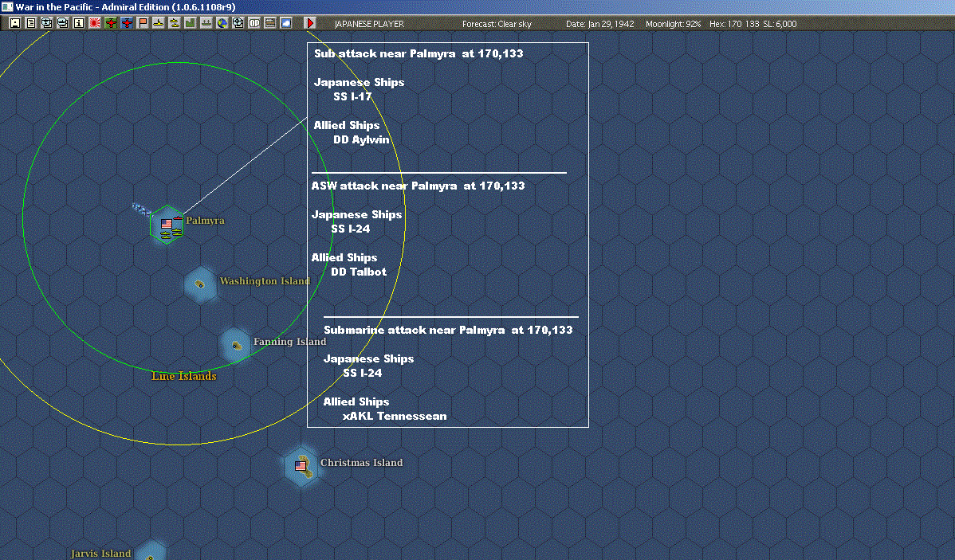Click the 'Submarine attack near Palmyra' heading

coord(448,330)
